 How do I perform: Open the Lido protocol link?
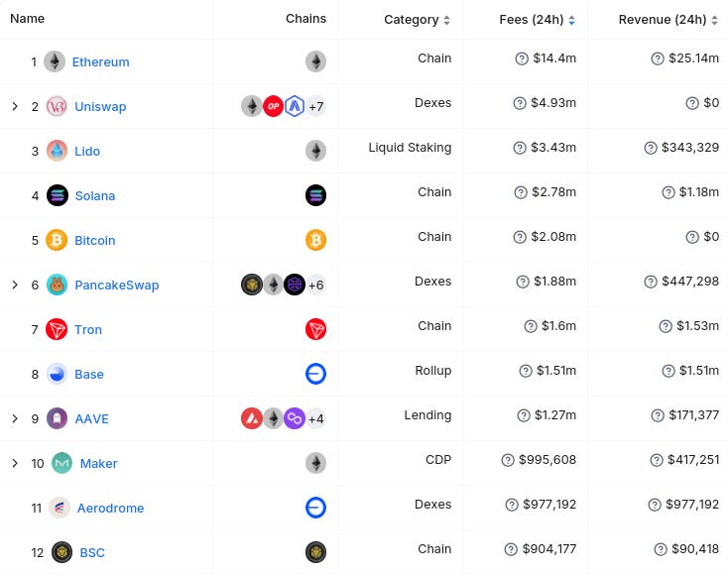(x=87, y=151)
